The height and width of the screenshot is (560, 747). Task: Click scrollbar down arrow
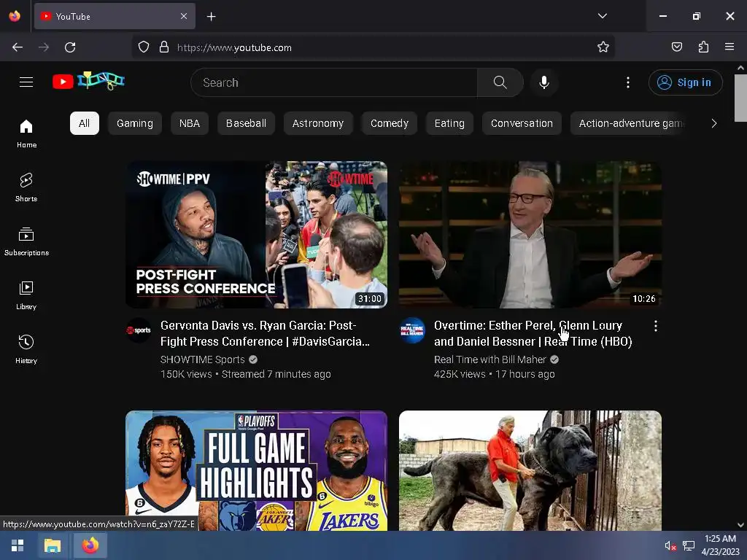(x=740, y=525)
